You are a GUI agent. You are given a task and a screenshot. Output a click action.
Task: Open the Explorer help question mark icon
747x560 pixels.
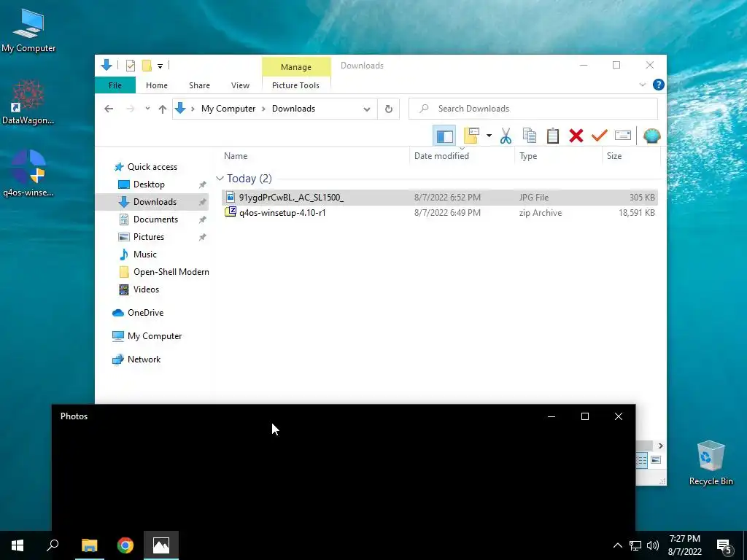coord(659,85)
